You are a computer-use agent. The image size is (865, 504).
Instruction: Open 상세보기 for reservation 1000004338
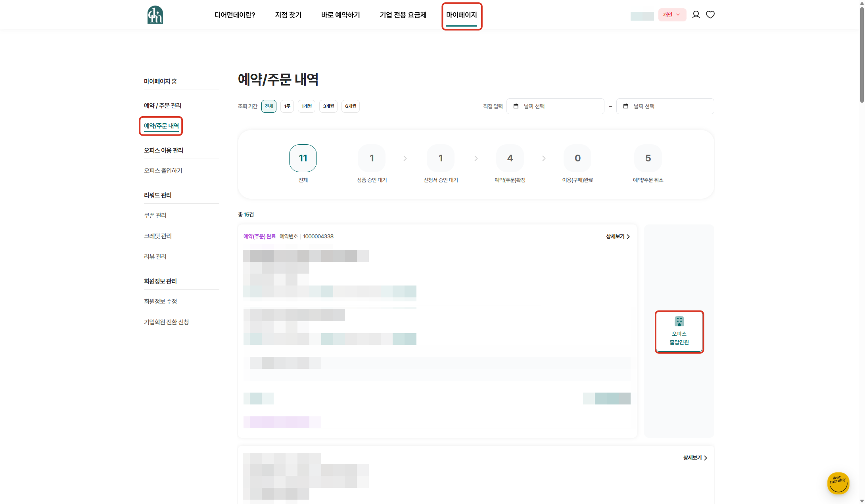click(x=618, y=236)
